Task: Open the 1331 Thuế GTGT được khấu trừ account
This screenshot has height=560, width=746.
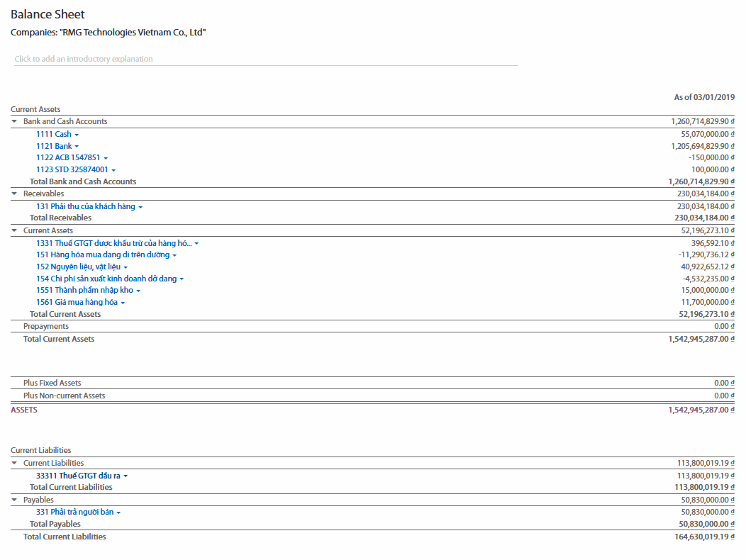Action: pyautogui.click(x=113, y=243)
